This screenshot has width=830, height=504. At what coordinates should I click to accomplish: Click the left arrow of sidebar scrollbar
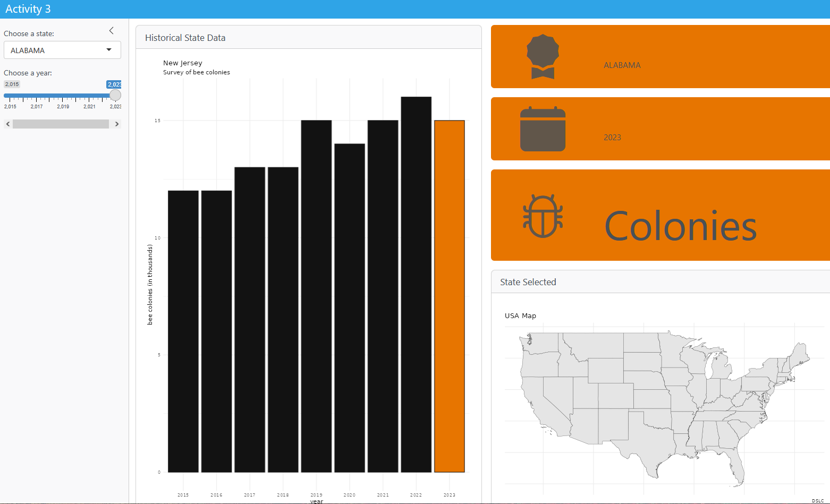[x=8, y=124]
